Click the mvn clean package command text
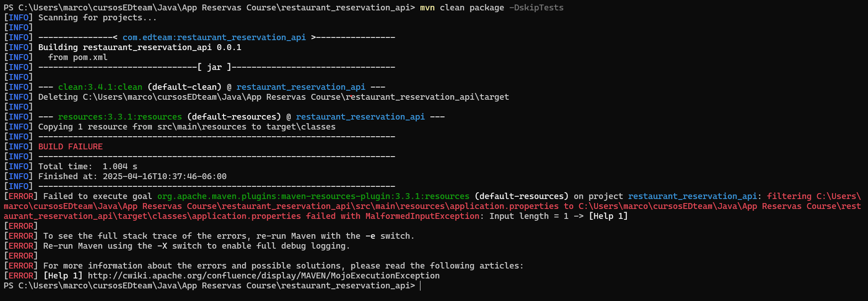Screen dimensions: 868x301 click(462, 8)
